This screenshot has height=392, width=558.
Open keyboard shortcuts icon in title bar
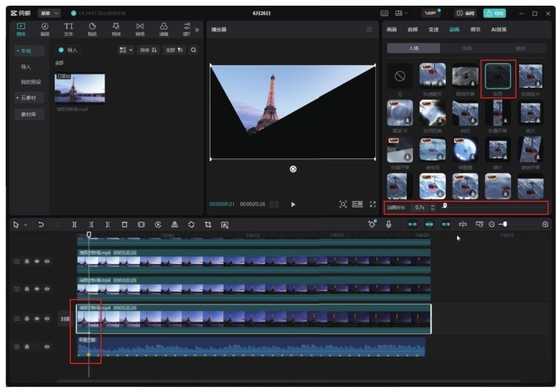[x=385, y=13]
